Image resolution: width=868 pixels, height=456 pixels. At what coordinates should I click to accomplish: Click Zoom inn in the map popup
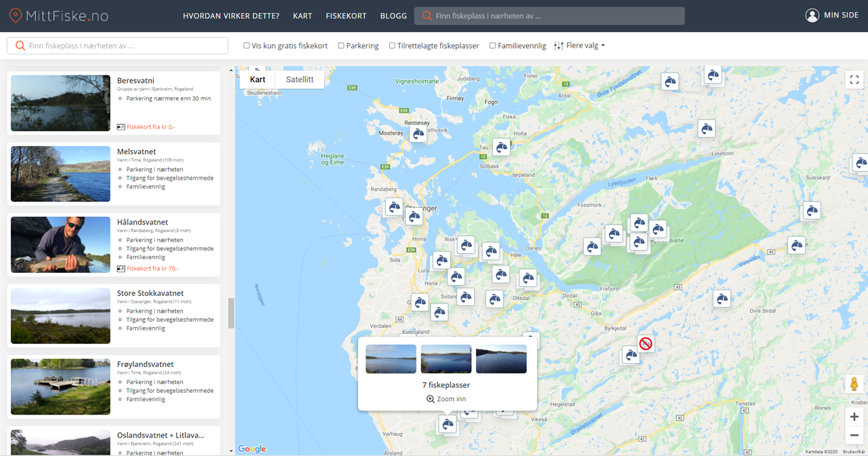pos(448,399)
